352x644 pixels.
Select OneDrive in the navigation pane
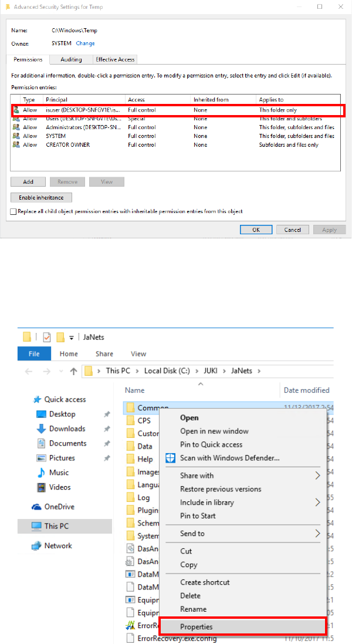click(59, 507)
